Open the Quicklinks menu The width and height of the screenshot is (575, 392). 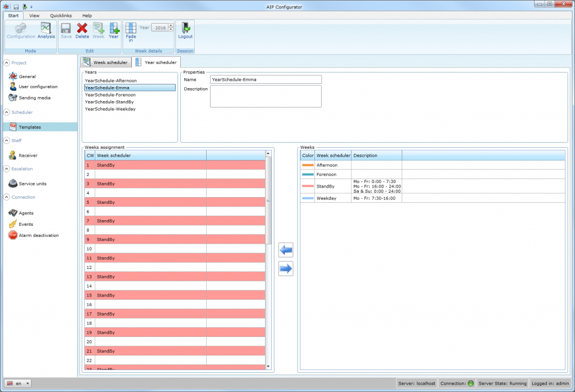point(61,16)
